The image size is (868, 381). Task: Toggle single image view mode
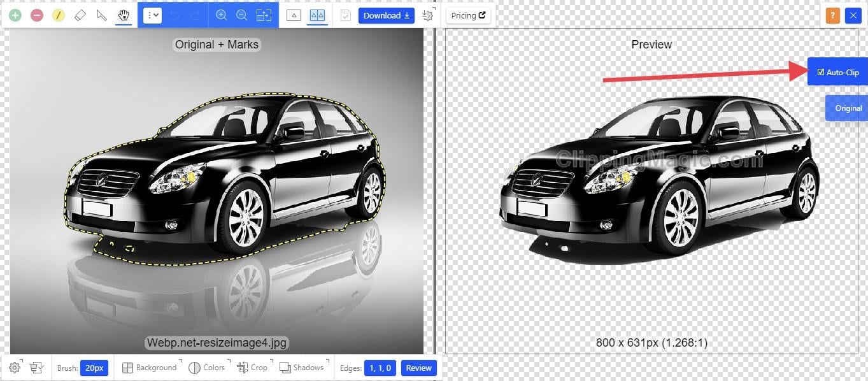pos(294,15)
